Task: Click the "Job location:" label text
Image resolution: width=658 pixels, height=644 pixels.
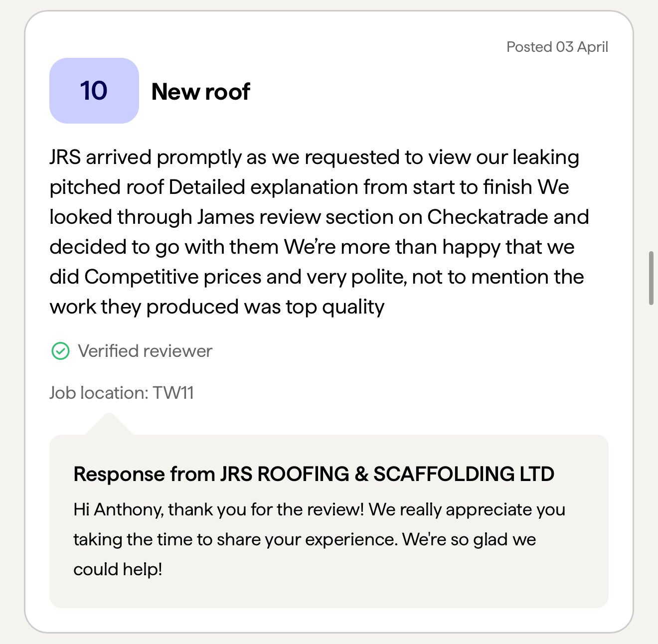Action: click(x=99, y=393)
